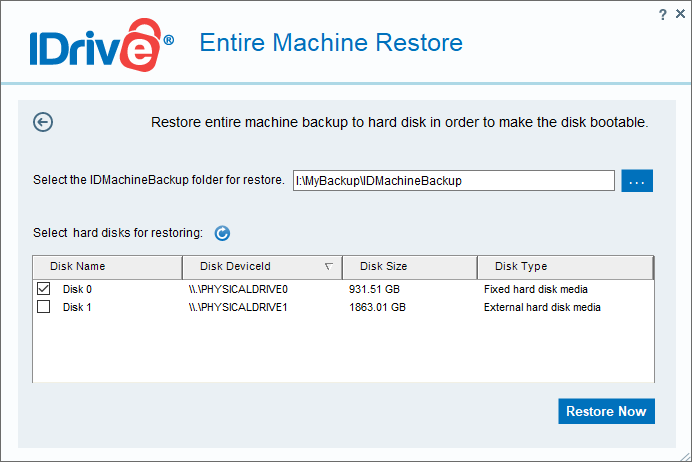Open help via question mark icon

point(663,13)
